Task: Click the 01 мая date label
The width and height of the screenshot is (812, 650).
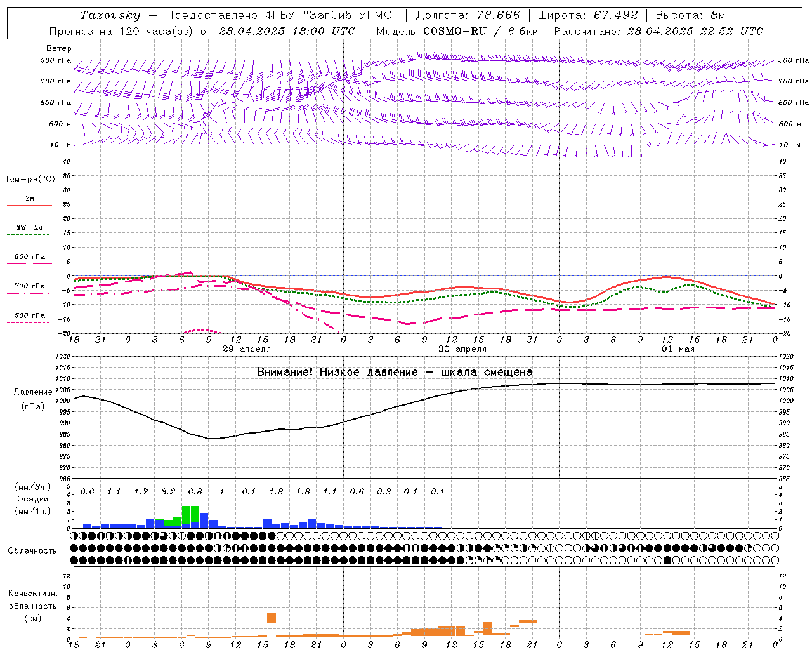Action: click(678, 349)
